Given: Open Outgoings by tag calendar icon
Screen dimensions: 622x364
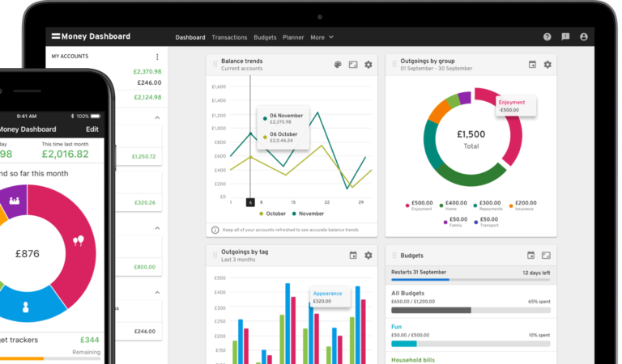Looking at the screenshot, I should coord(353,256).
